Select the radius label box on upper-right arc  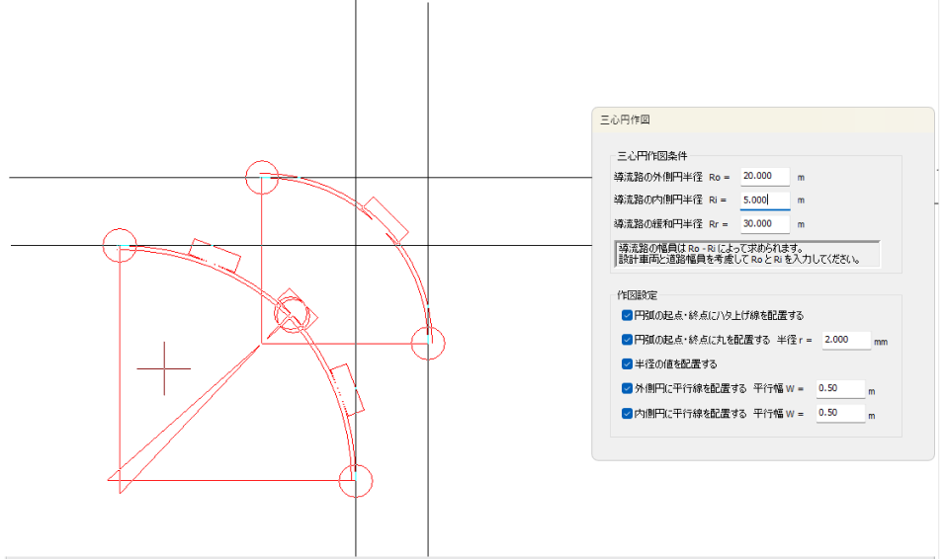tap(385, 219)
